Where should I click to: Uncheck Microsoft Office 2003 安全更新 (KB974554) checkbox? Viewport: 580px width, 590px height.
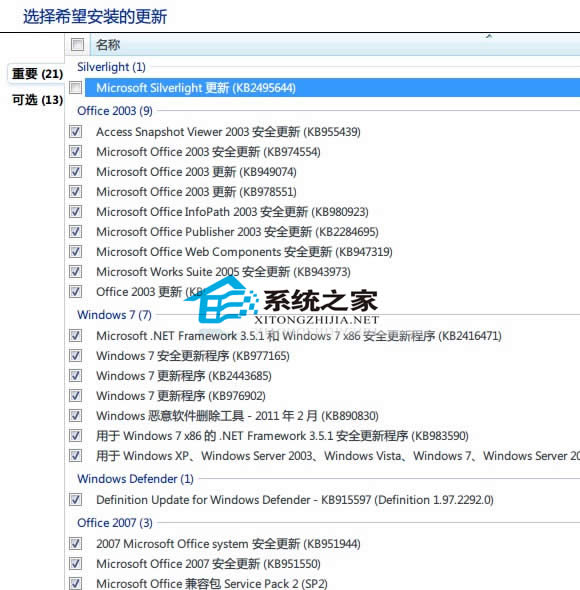[75, 152]
